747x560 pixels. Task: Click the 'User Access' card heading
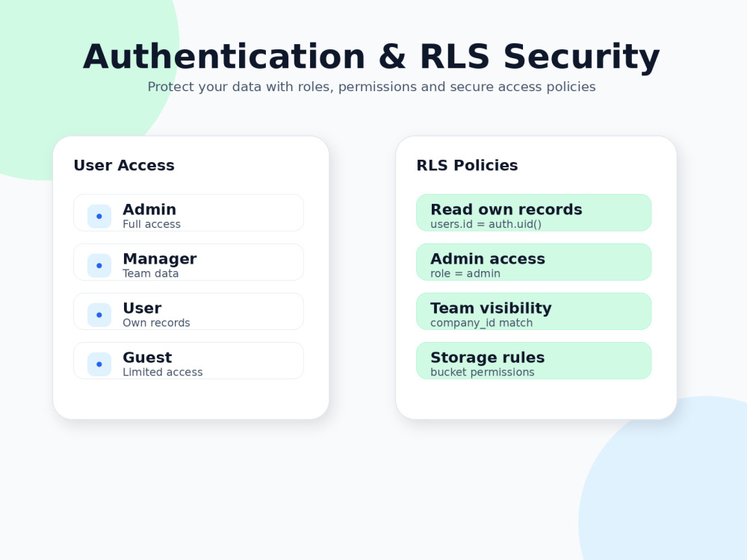124,165
